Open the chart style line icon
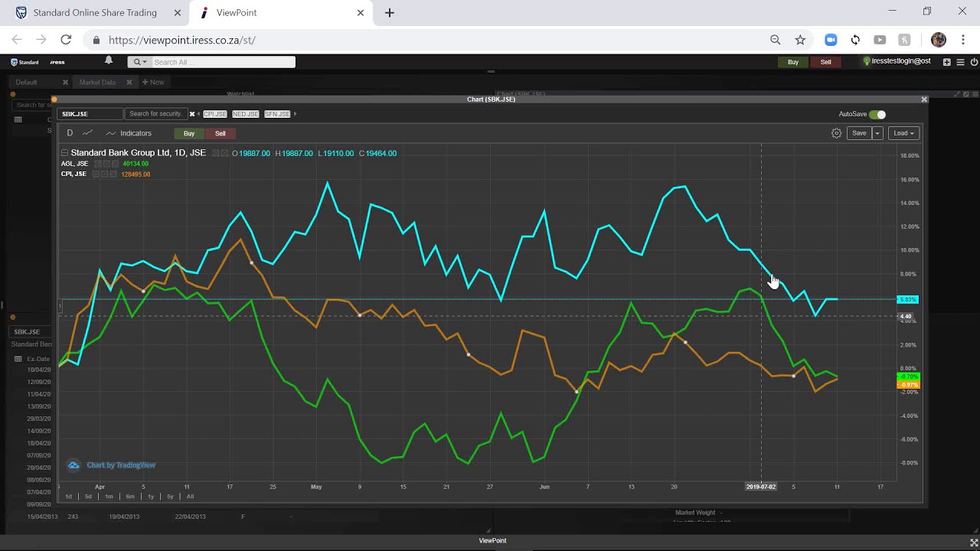980x551 pixels. (x=88, y=133)
